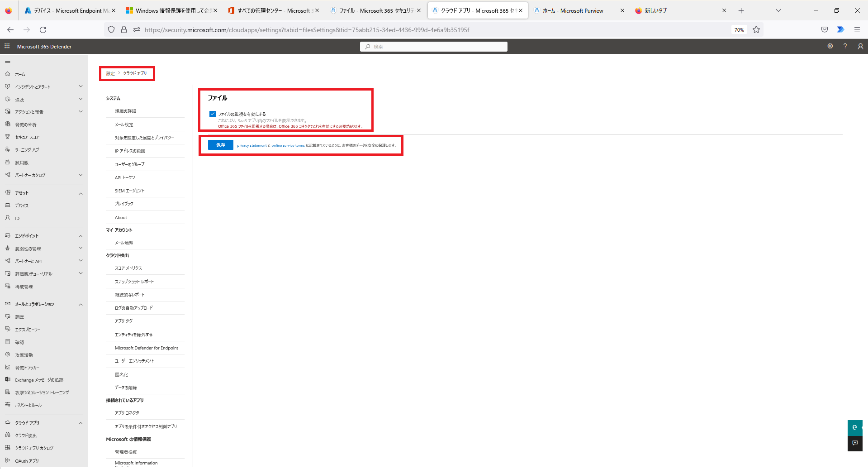The image size is (868, 469).
Task: Expand the パートナーと API chevron
Action: coord(81,260)
